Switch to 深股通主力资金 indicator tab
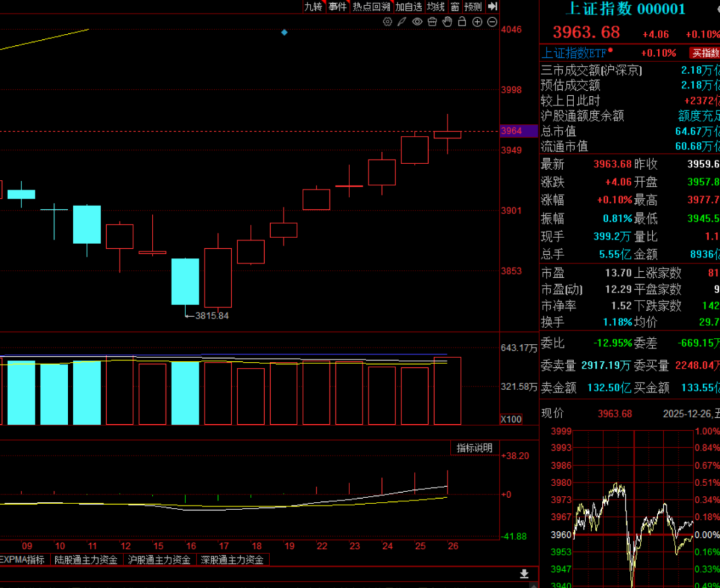 [x=232, y=560]
